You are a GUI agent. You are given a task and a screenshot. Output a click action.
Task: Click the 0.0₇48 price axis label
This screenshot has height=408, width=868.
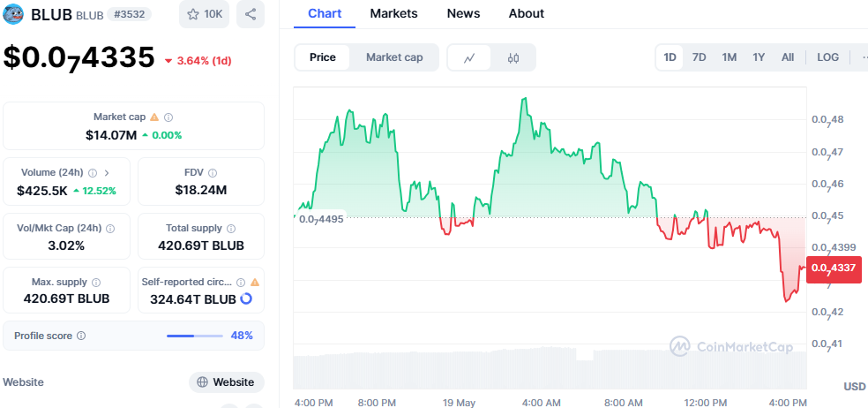827,120
